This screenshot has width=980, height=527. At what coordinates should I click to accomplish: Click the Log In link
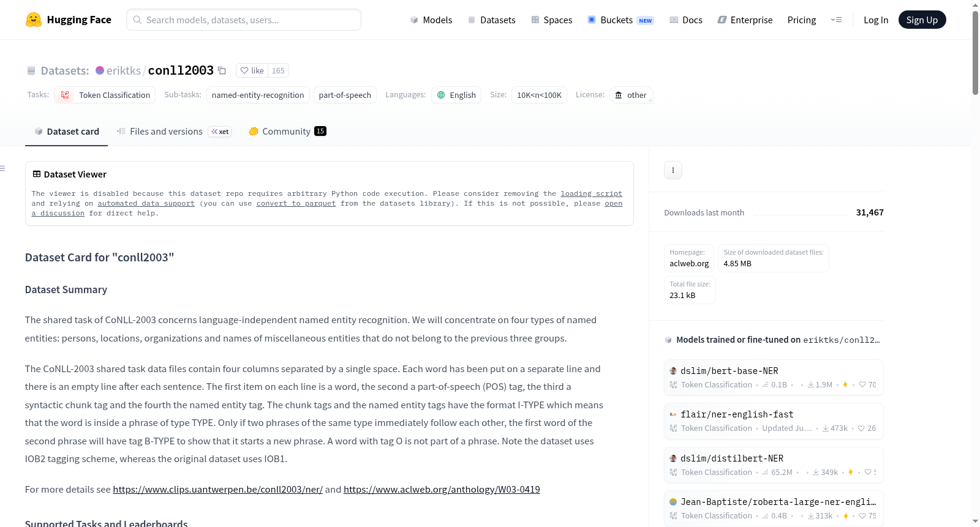click(x=876, y=20)
